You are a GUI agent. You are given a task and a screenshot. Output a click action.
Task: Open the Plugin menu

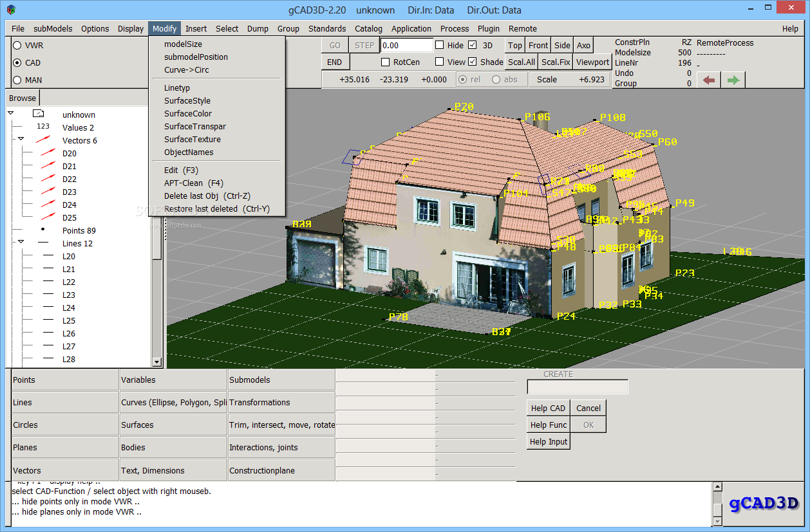[x=489, y=29]
